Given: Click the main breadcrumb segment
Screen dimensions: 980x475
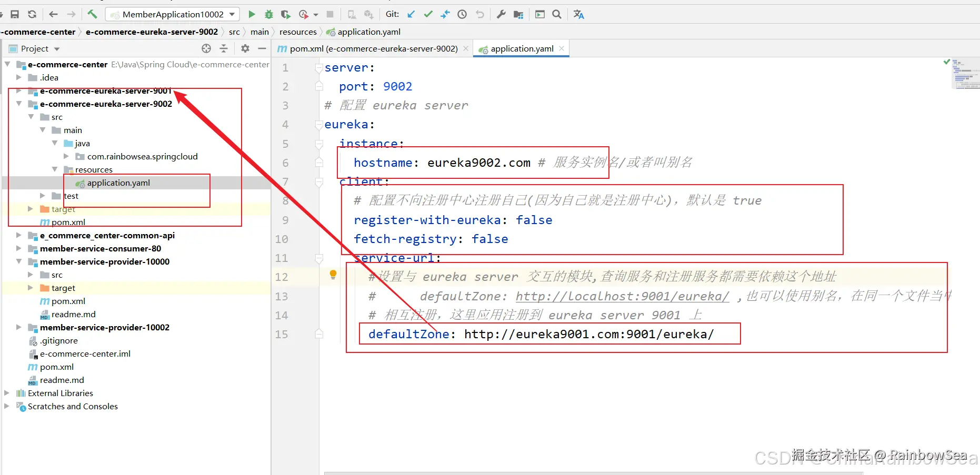Looking at the screenshot, I should pos(259,32).
